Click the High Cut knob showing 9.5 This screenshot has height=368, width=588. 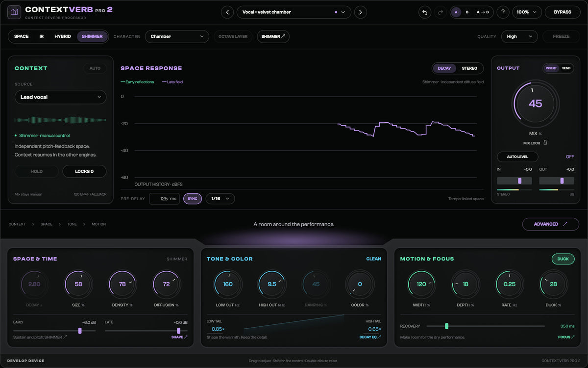[272, 284]
